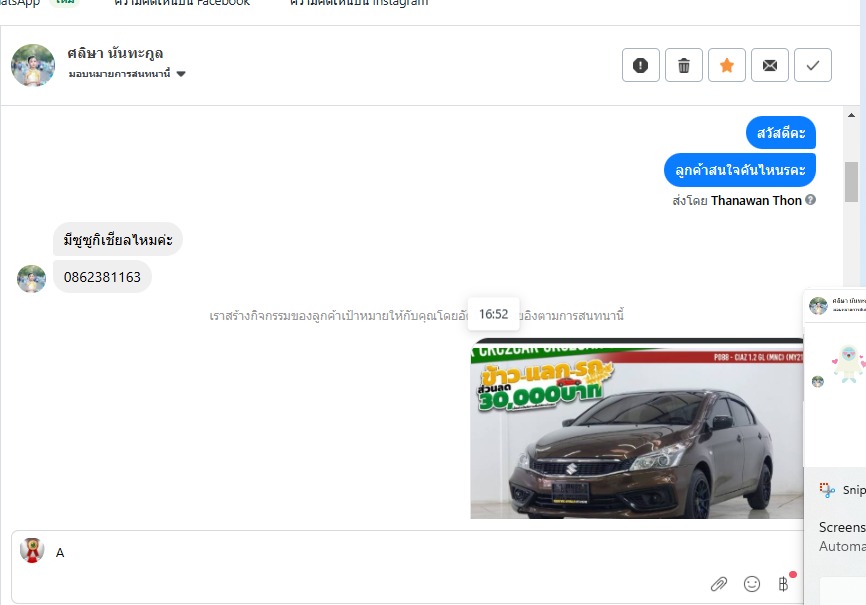Toggle the orange star follow-up marker
The height and width of the screenshot is (605, 866).
[x=727, y=65]
